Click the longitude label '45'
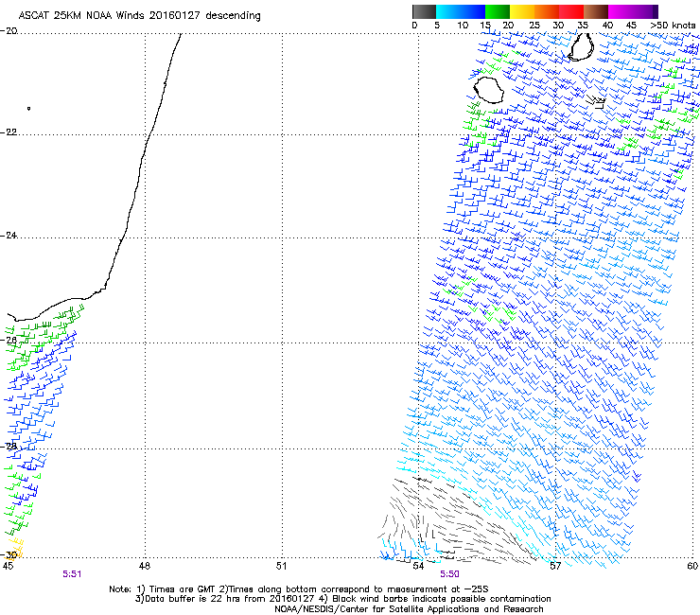This screenshot has height=615, width=700. click(x=8, y=567)
